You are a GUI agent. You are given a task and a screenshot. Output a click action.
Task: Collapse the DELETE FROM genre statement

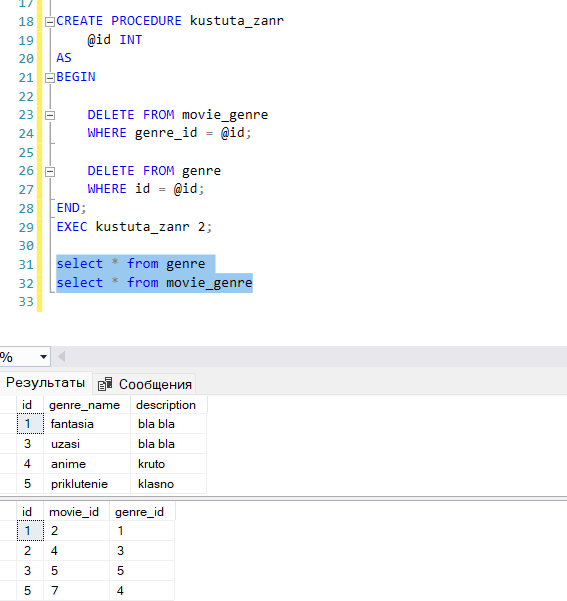(50, 172)
